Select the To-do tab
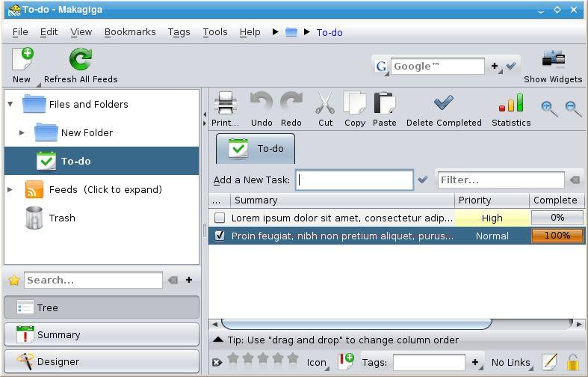Viewport: 588px width, 377px height. click(256, 149)
